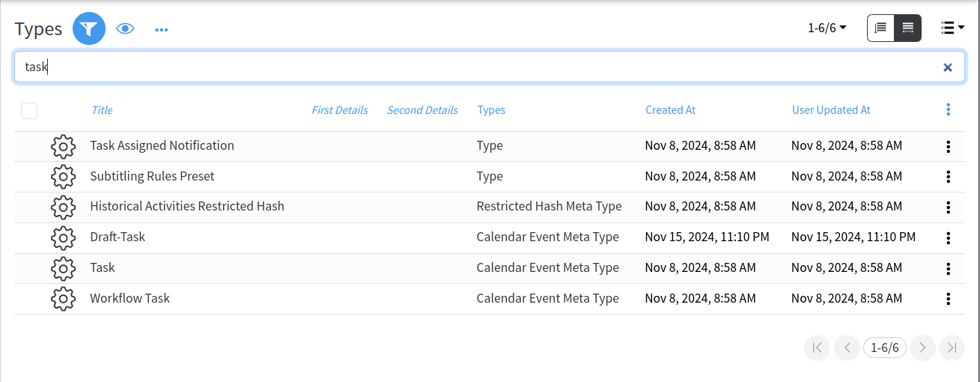Open the bottom 1-6/6 page range selector
The width and height of the screenshot is (980, 382).
pos(884,348)
